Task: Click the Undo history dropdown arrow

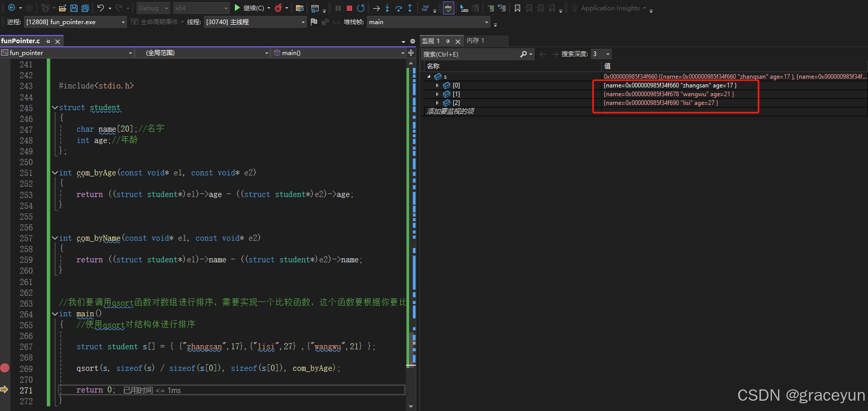Action: pos(110,8)
